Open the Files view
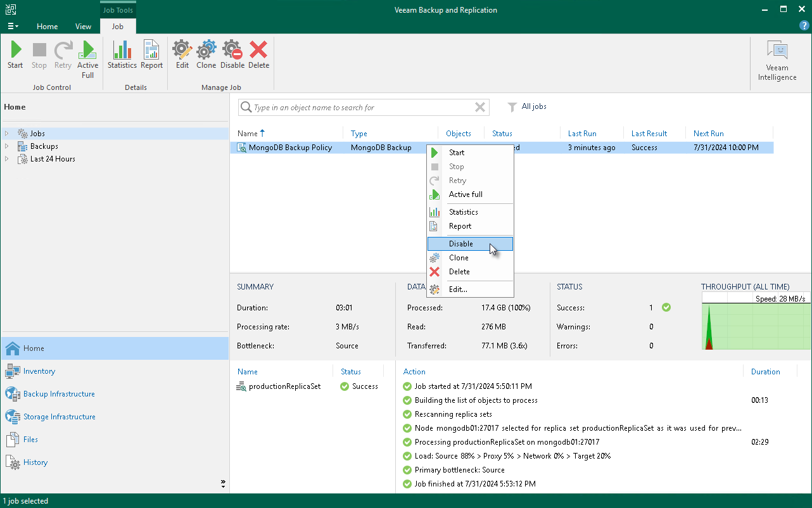Image resolution: width=812 pixels, height=508 pixels. pos(115,440)
